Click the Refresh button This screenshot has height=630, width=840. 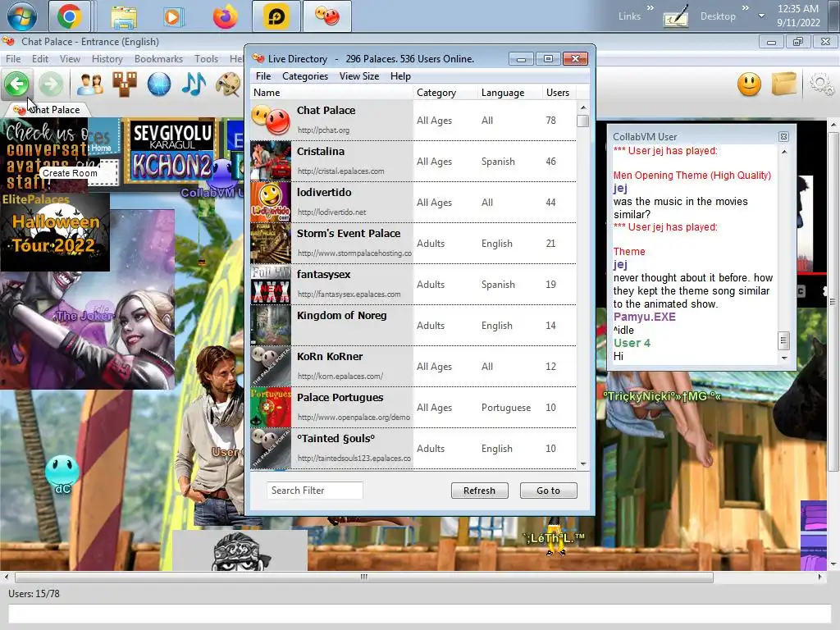(x=479, y=491)
